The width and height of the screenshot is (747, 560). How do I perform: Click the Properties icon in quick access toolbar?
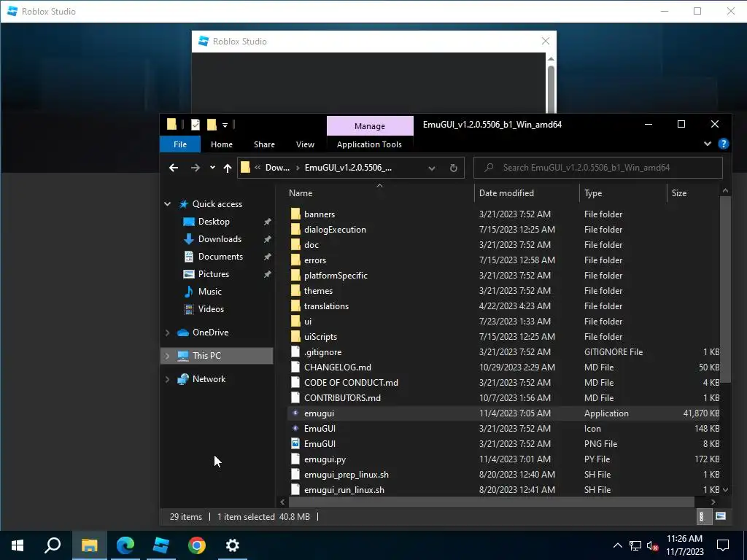[196, 125]
